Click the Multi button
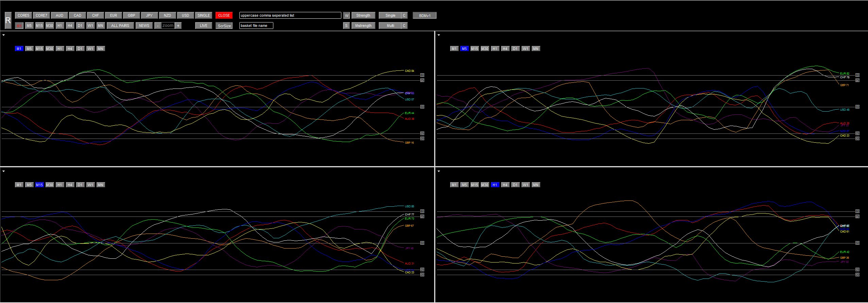 (x=390, y=26)
